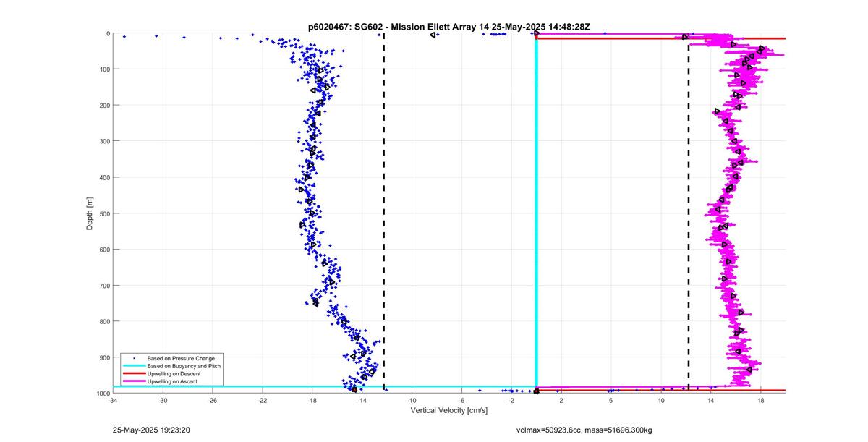Click the depth tick label '500'

point(104,213)
